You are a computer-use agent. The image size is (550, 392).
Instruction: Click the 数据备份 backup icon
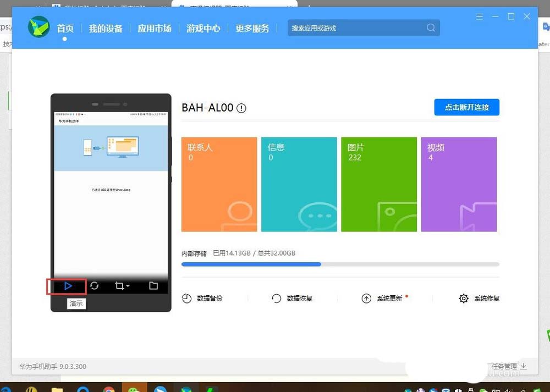(x=186, y=299)
